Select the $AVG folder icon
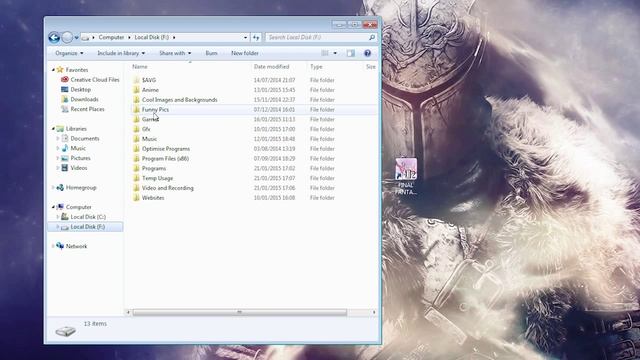 tap(136, 80)
